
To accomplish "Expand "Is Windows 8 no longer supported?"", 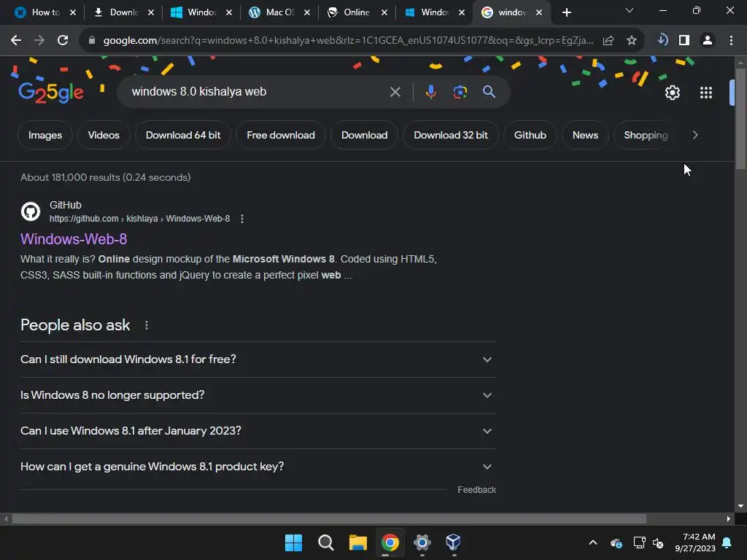I will [258, 395].
